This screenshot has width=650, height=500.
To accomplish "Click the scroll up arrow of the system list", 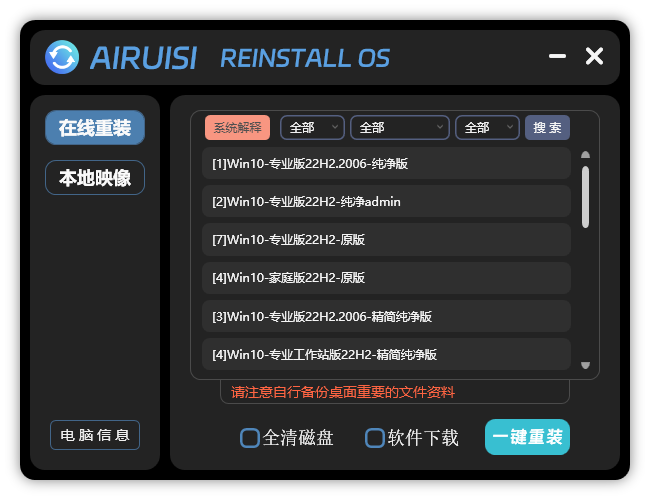I will click(585, 155).
